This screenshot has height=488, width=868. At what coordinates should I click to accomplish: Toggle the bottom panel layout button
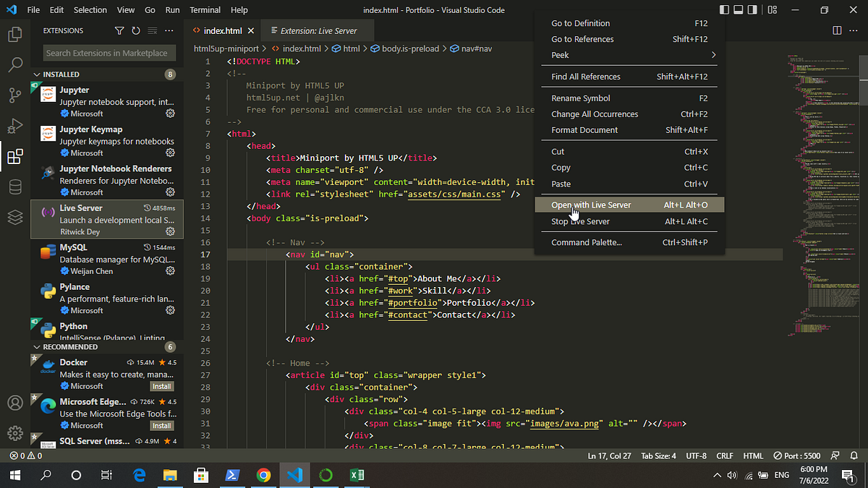click(739, 10)
